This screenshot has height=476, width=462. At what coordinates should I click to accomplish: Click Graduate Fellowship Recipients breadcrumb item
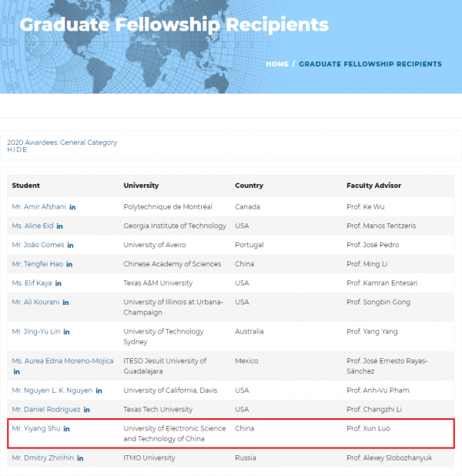[370, 64]
